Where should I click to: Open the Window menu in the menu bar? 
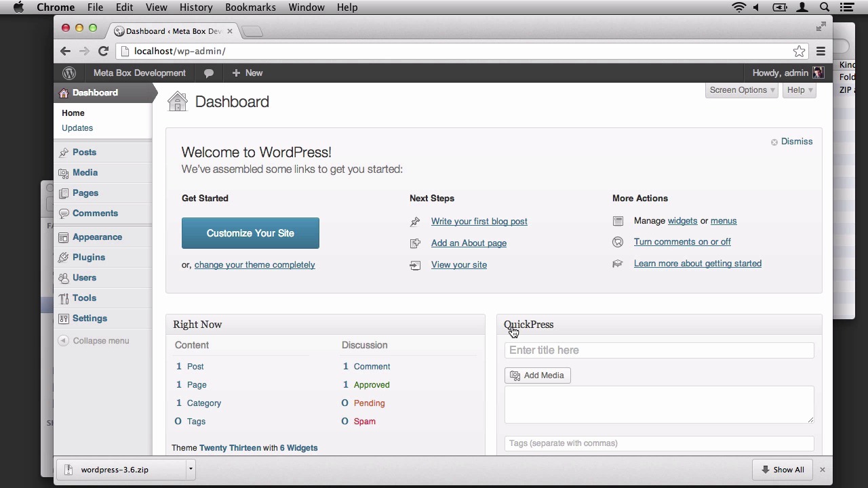point(307,7)
